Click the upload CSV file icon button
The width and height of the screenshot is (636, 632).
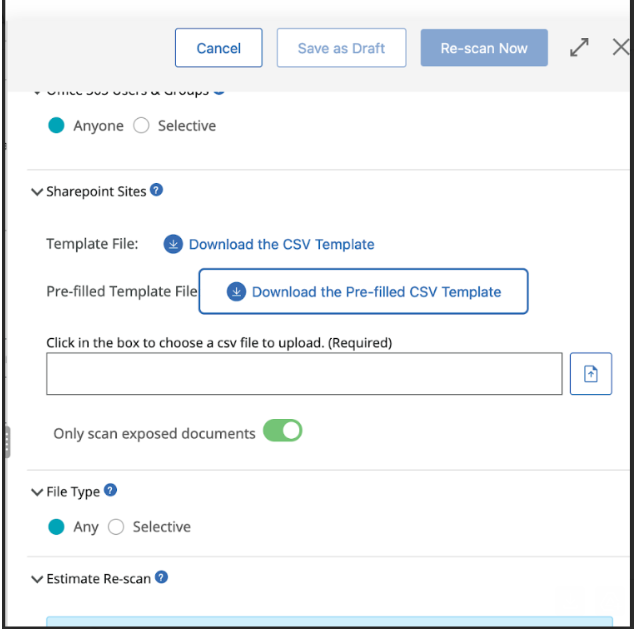coord(591,374)
